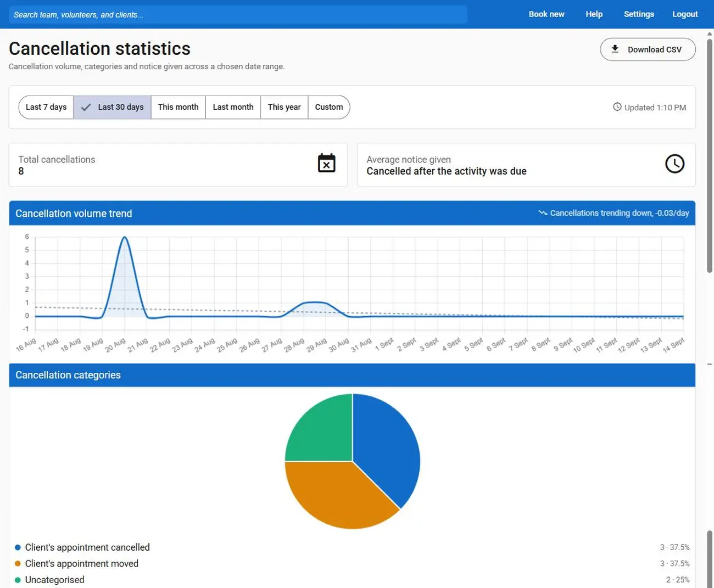Click the Cancelled after the activity was due text
This screenshot has width=714, height=588.
point(447,171)
